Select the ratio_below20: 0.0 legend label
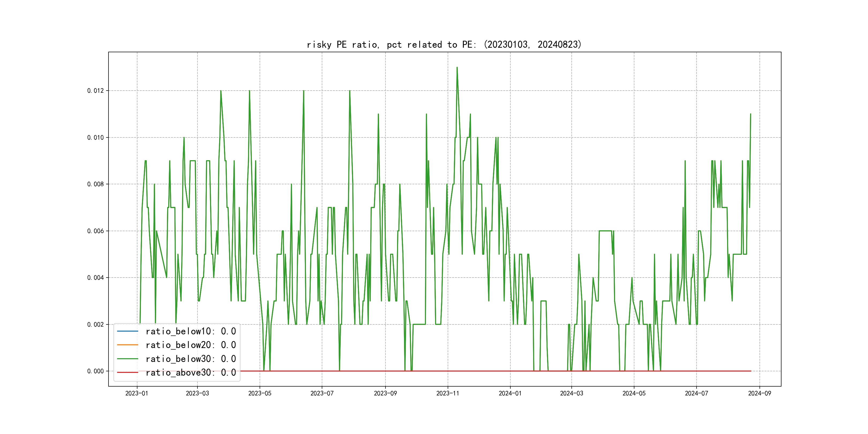Screen dimensions: 868x434 (x=191, y=345)
